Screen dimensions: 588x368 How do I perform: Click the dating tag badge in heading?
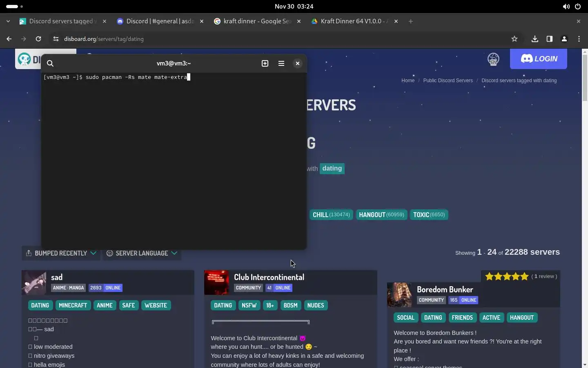click(332, 168)
